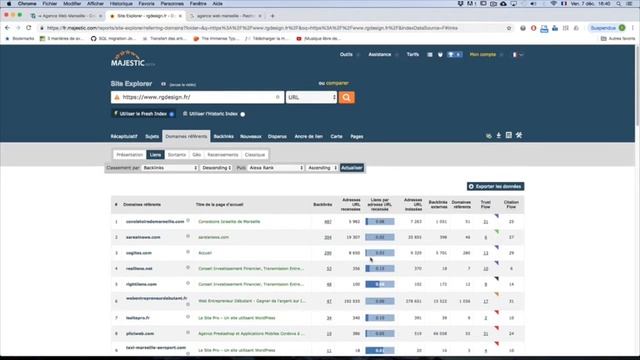
Task: Open the Backlinks sort-by dropdown
Action: tap(170, 168)
